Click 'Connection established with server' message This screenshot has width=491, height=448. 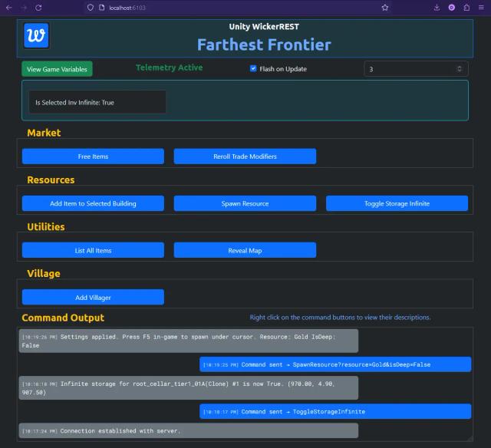[189, 431]
